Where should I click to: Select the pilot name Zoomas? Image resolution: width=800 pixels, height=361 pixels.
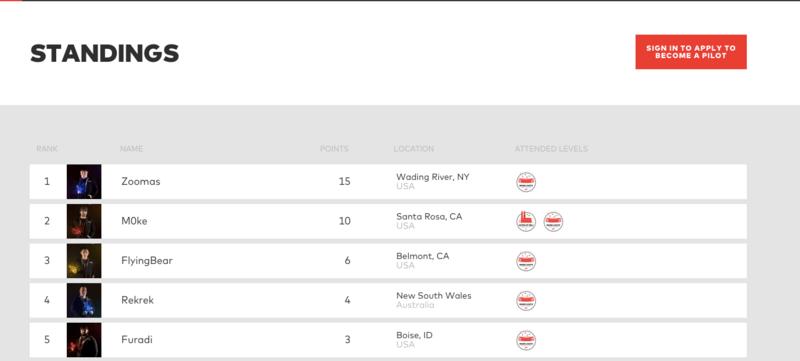pos(141,182)
